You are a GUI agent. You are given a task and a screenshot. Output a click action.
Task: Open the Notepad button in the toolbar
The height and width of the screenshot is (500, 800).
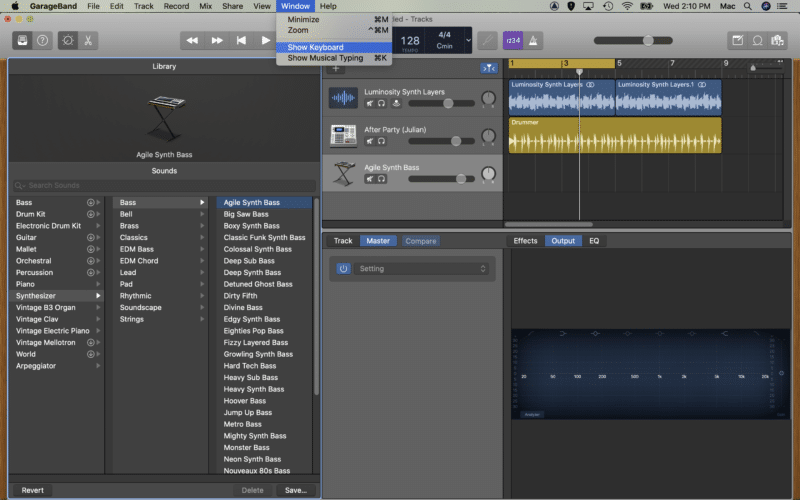point(737,40)
